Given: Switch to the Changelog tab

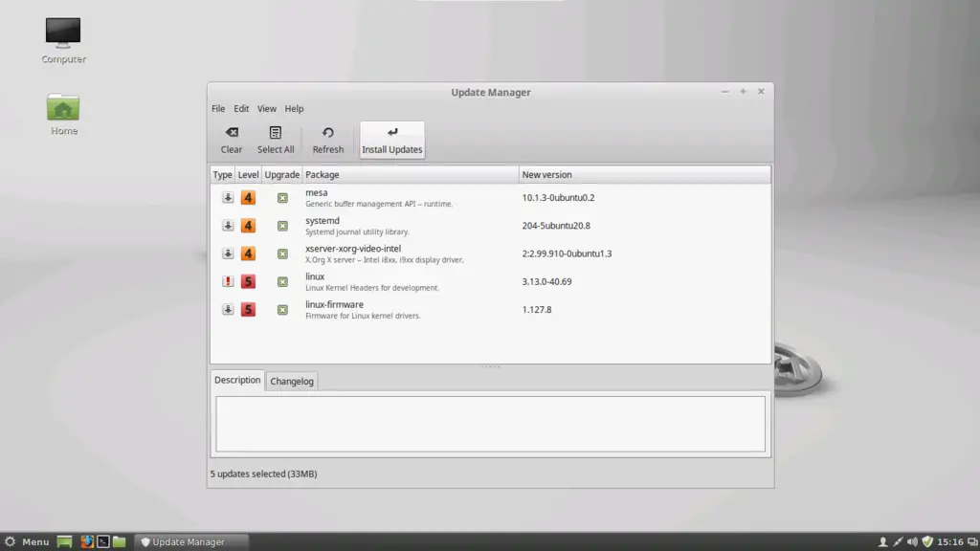Looking at the screenshot, I should click(292, 381).
